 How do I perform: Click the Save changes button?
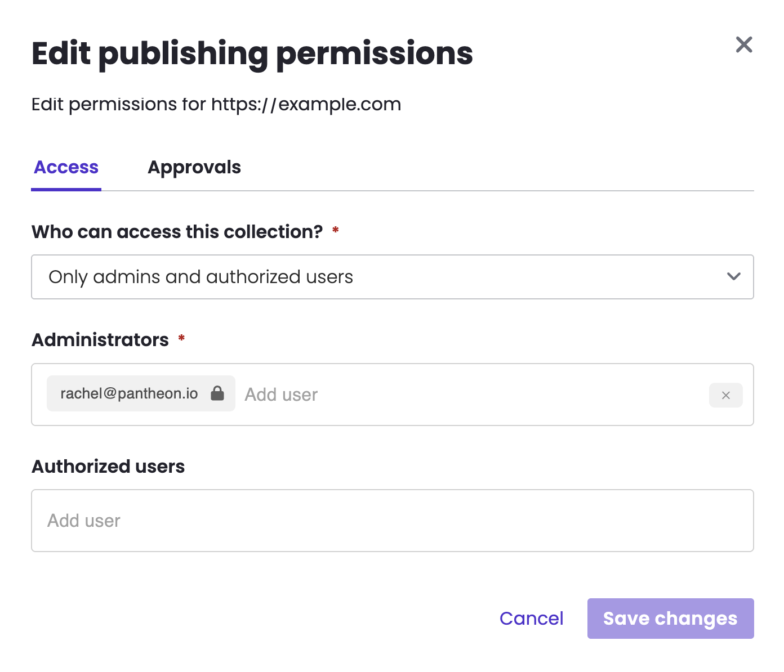point(670,619)
